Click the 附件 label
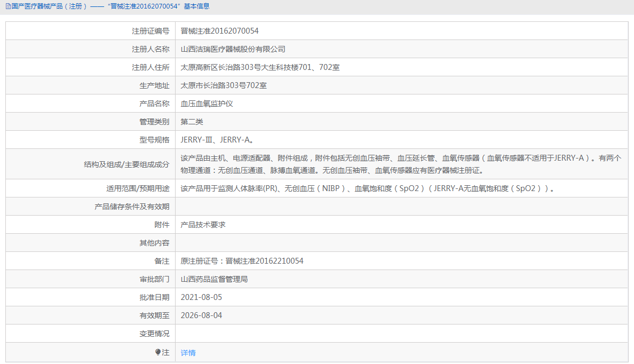The width and height of the screenshot is (634, 364). (162, 225)
